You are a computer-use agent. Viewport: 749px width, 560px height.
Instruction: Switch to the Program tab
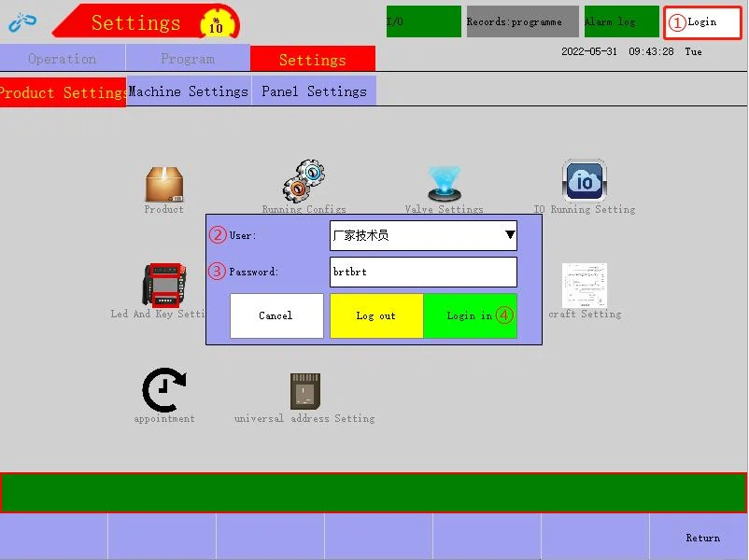pos(188,59)
